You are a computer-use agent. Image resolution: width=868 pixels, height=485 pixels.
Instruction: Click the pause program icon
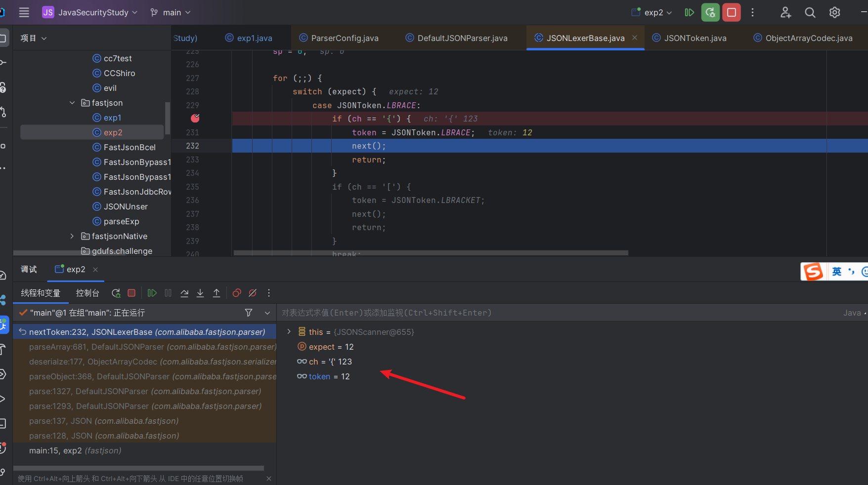pyautogui.click(x=168, y=293)
